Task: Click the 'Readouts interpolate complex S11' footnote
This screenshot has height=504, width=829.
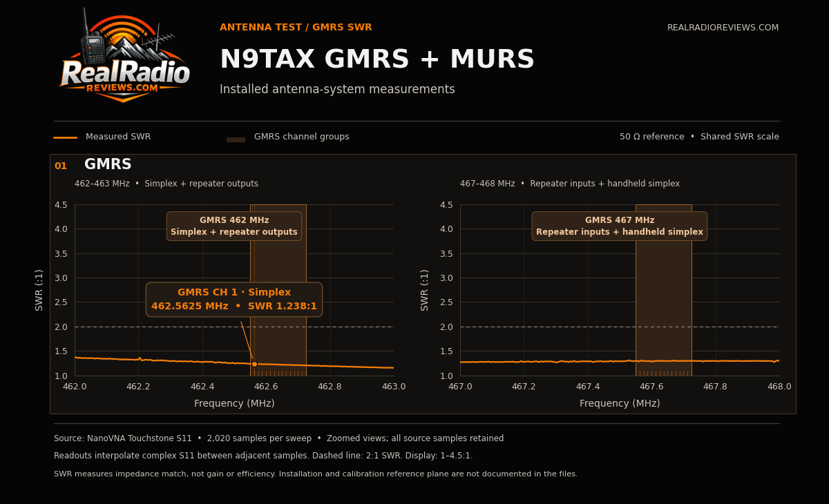Action: pos(263,456)
